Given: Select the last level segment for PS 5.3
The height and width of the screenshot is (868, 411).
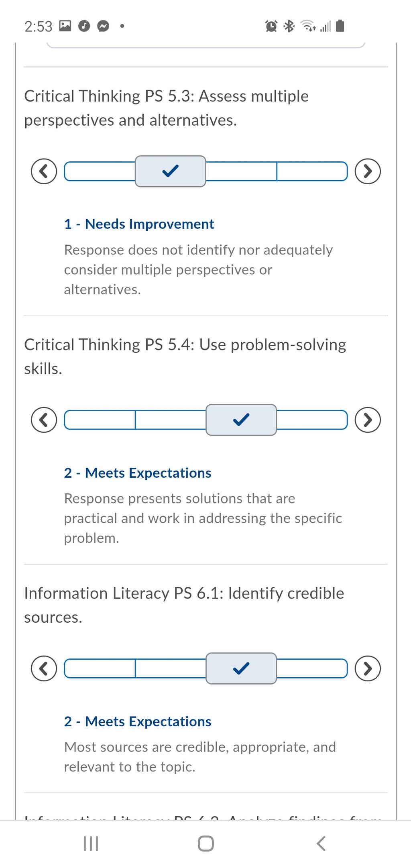Looking at the screenshot, I should pyautogui.click(x=312, y=171).
